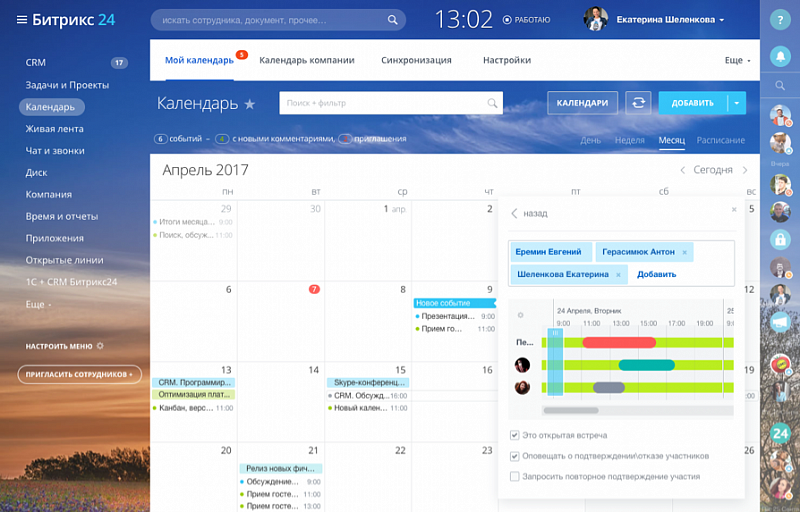Click the help question mark icon
Viewport: 800px width, 512px height.
click(780, 20)
